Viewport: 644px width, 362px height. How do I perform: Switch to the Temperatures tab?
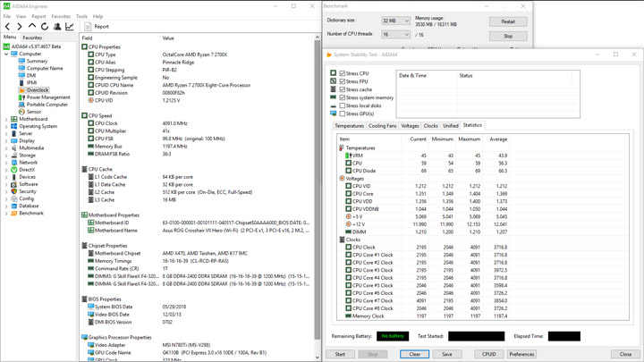point(349,126)
